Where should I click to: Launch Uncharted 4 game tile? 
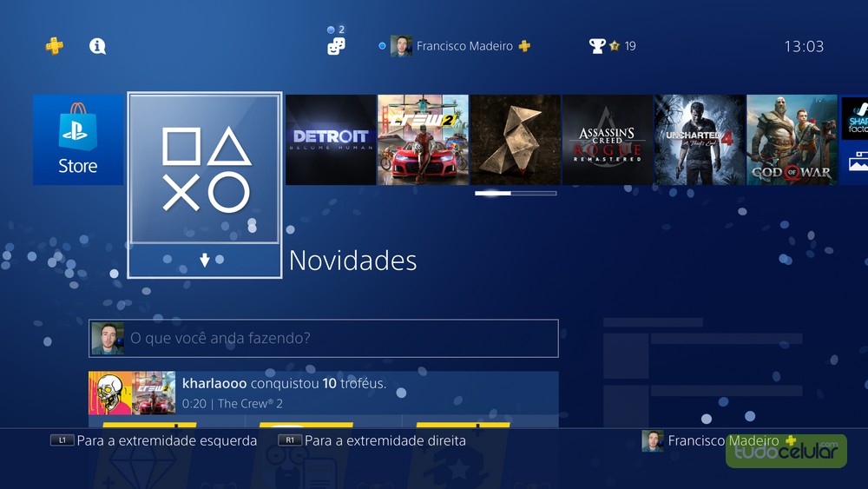pyautogui.click(x=700, y=140)
